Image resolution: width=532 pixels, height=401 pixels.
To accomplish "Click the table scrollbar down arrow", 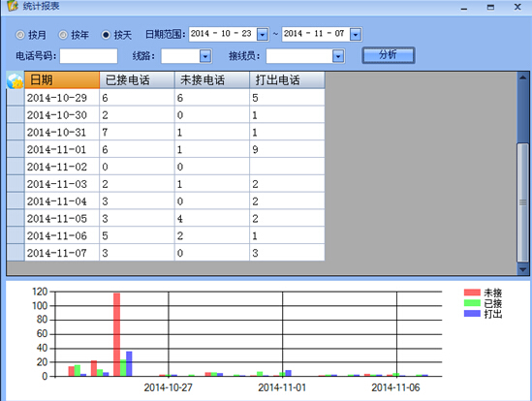I will (x=523, y=269).
